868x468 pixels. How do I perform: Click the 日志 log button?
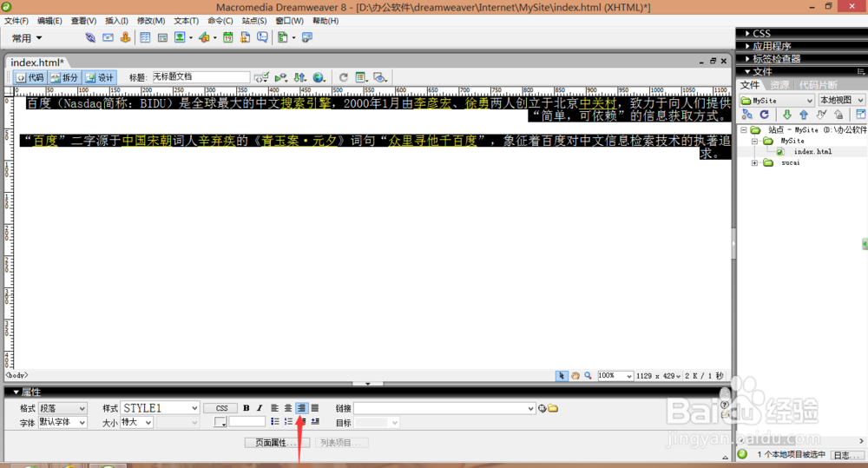845,455
